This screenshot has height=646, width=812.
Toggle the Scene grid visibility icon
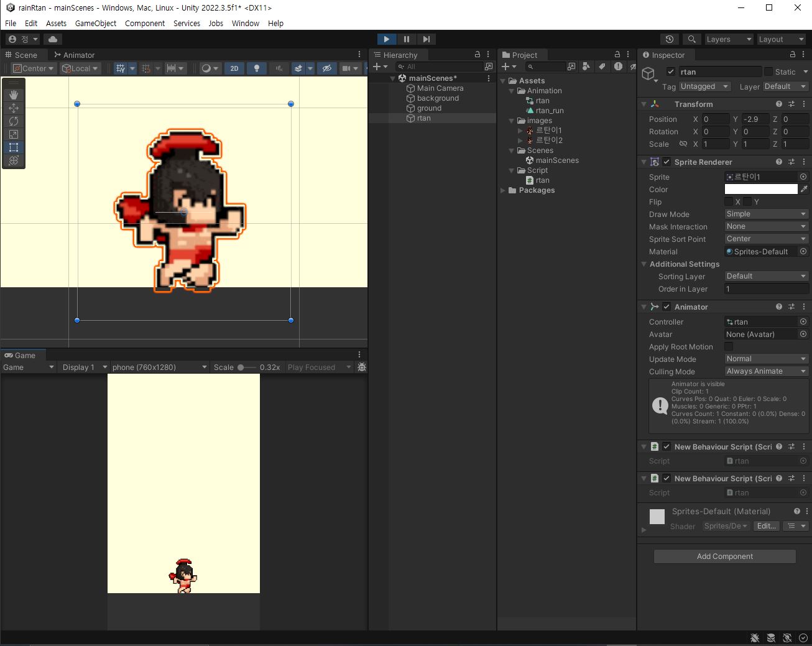pyautogui.click(x=121, y=68)
